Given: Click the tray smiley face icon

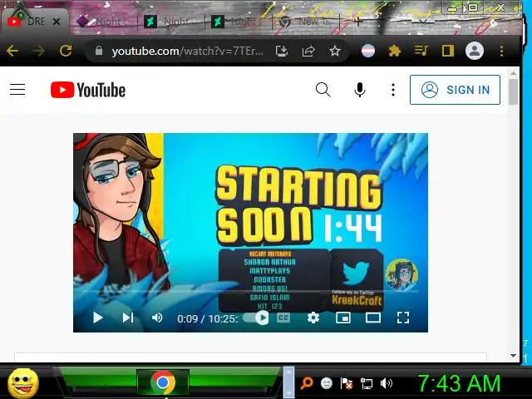Looking at the screenshot, I should [327, 383].
